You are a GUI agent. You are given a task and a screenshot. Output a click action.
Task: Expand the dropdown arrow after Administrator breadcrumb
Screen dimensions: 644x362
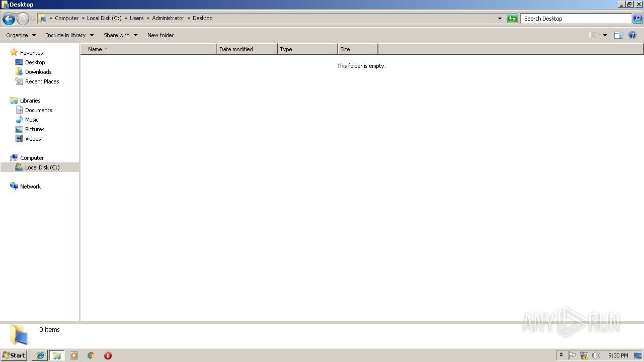click(189, 19)
